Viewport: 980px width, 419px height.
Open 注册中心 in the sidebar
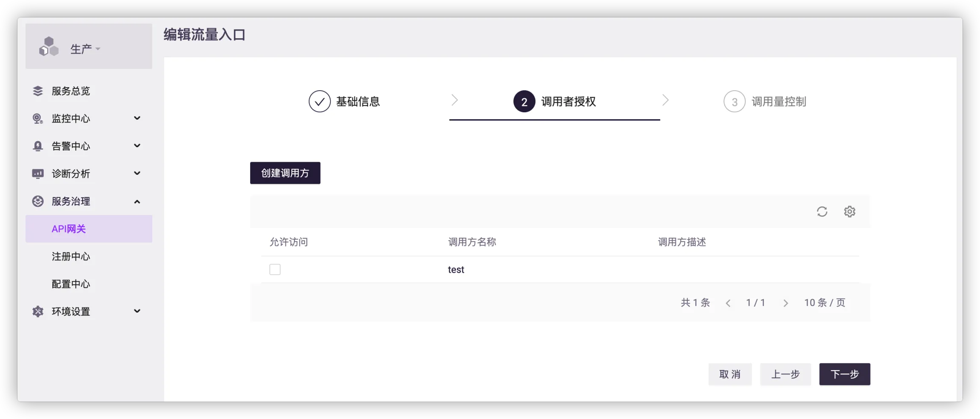(x=71, y=257)
